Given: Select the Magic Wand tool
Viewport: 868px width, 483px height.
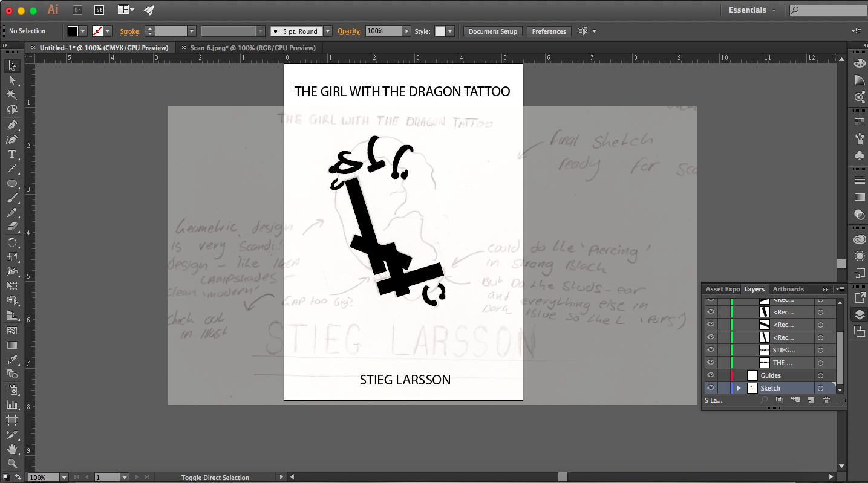Looking at the screenshot, I should pos(12,95).
